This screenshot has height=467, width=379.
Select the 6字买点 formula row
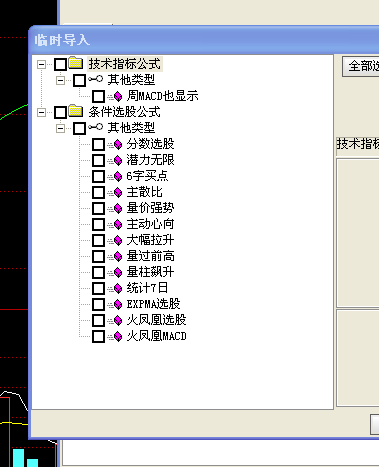pos(147,176)
